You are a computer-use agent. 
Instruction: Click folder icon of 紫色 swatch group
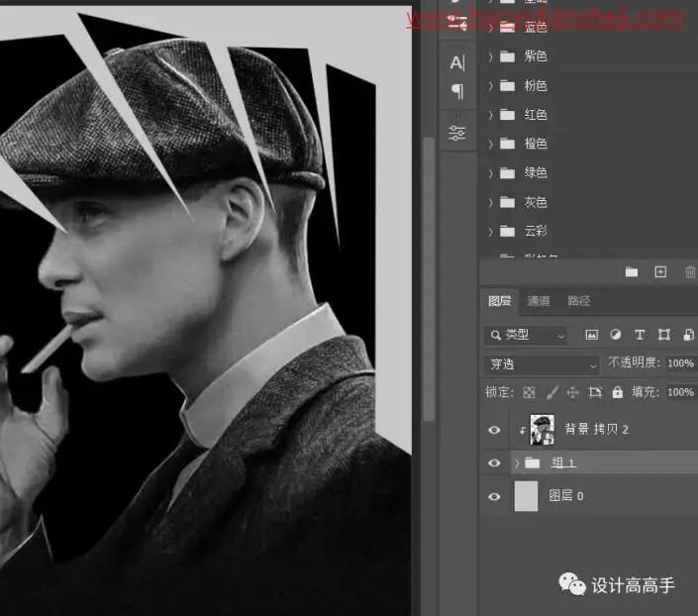pos(507,56)
